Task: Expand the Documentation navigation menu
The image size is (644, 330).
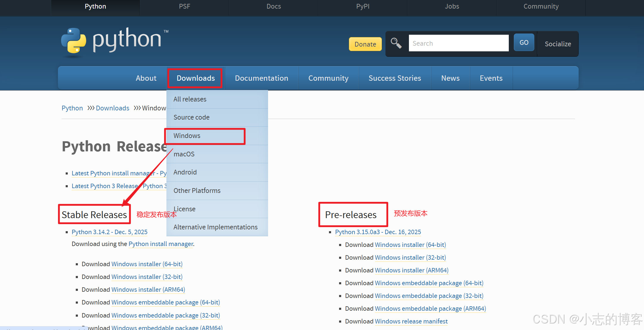Action: click(x=261, y=78)
